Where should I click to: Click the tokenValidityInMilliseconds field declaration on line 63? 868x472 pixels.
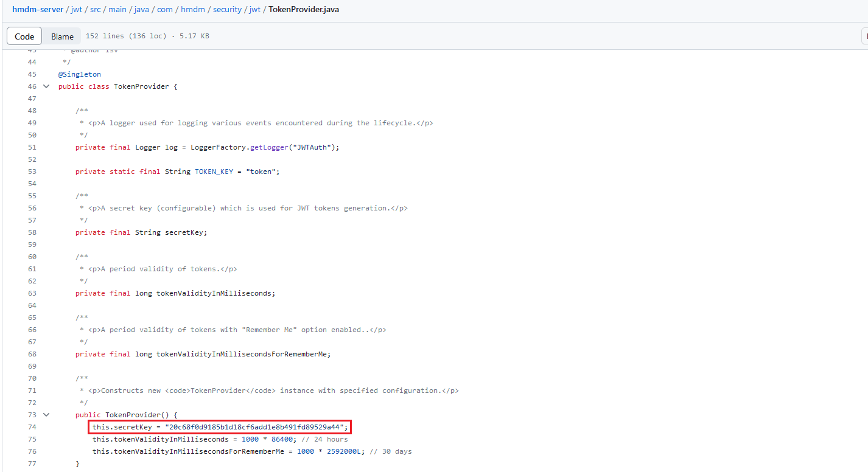(x=175, y=293)
